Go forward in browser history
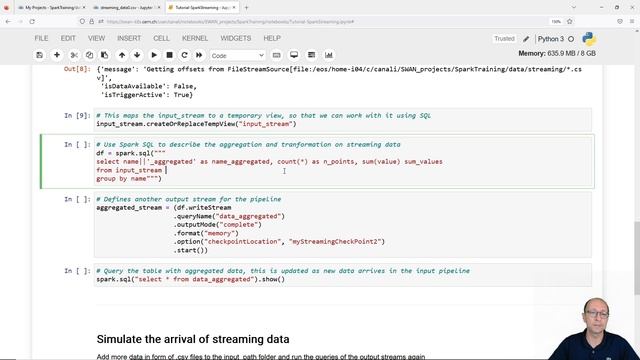The height and width of the screenshot is (360, 640). (x=20, y=22)
